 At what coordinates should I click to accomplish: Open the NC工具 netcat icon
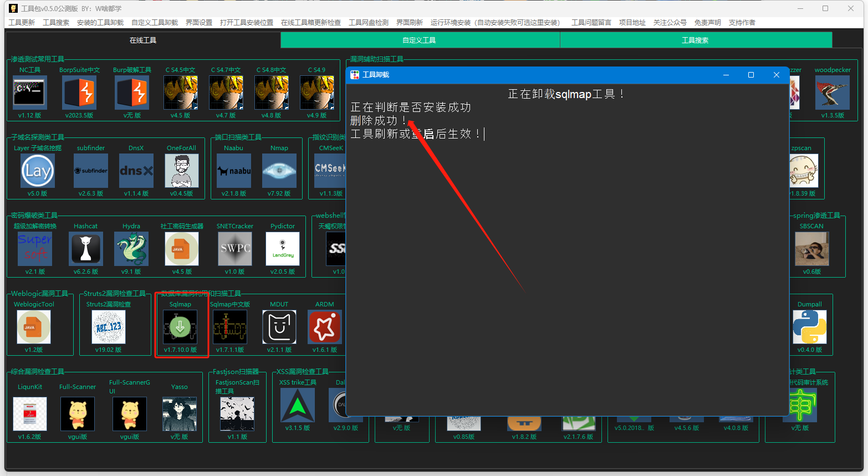[30, 93]
